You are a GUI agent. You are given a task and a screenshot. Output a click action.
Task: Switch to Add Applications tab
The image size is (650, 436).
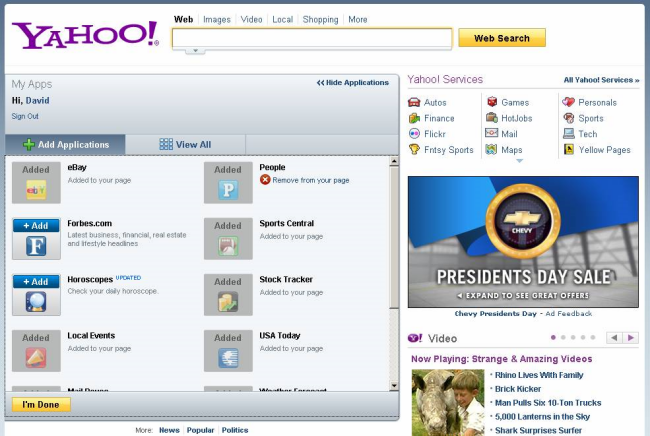pos(65,145)
